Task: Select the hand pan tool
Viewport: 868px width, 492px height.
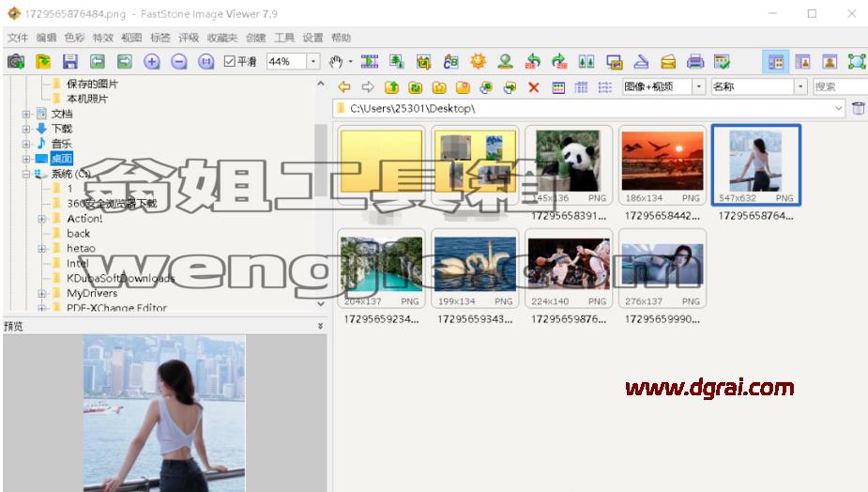Action: pos(335,61)
